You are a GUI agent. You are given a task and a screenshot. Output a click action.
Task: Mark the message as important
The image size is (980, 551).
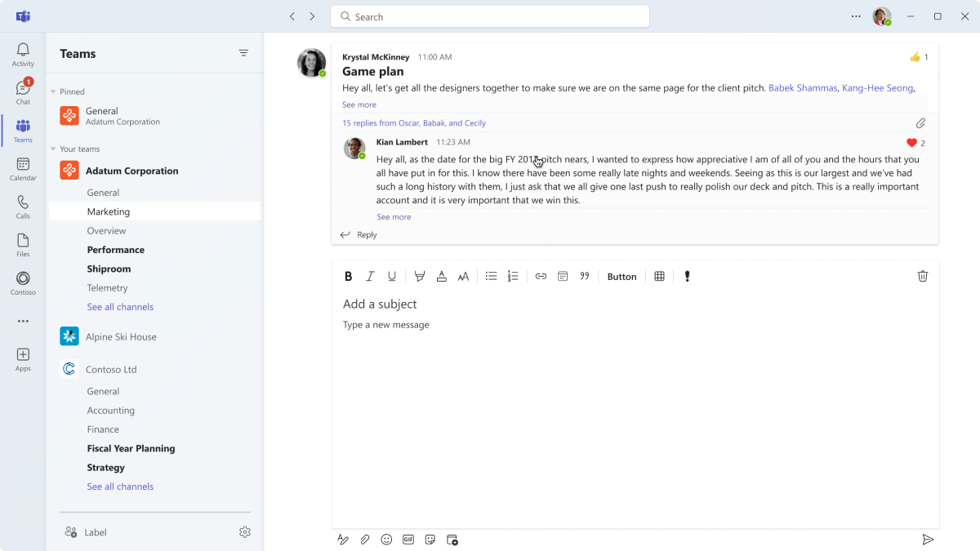687,277
